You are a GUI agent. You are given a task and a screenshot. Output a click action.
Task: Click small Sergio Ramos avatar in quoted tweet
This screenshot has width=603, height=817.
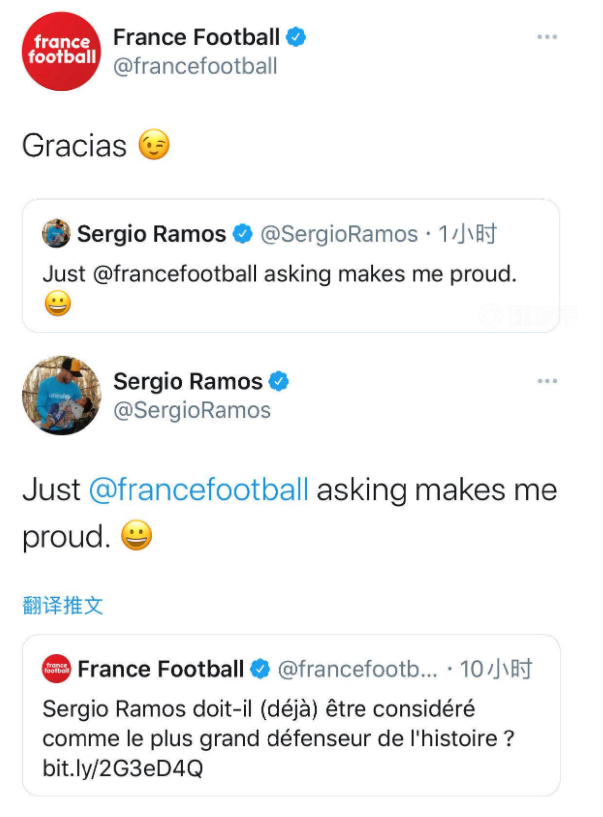click(56, 234)
